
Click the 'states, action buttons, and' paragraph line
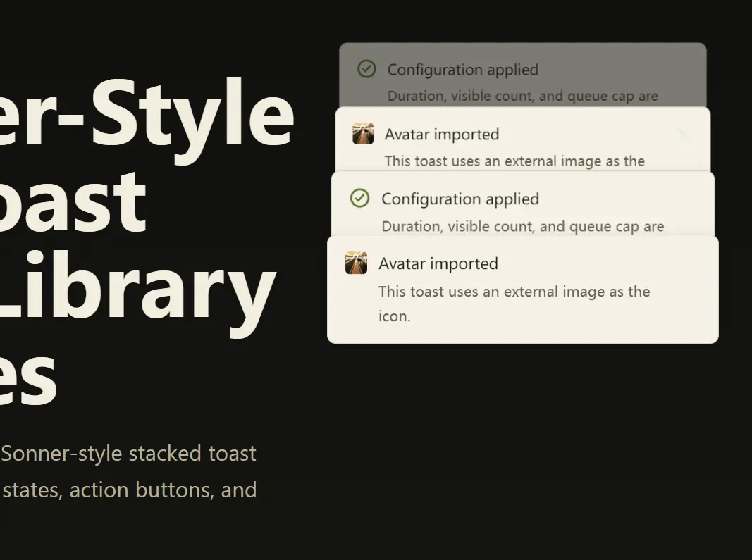pyautogui.click(x=130, y=490)
